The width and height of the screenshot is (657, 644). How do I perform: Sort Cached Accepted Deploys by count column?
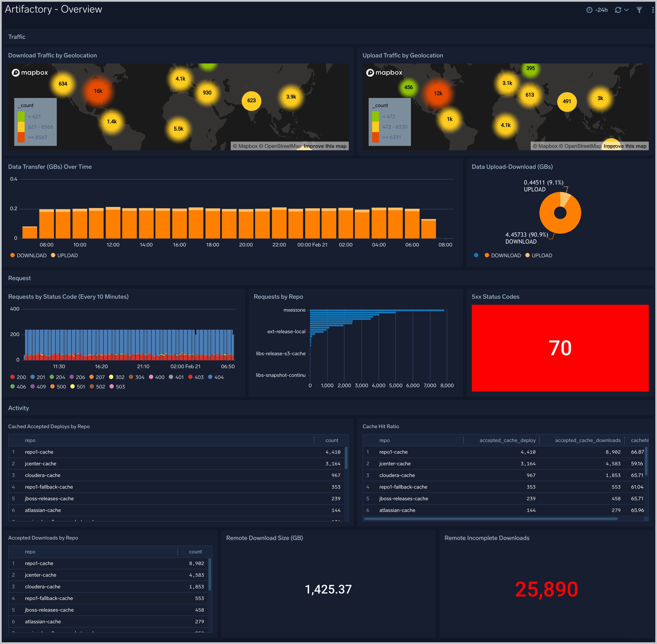(x=332, y=440)
